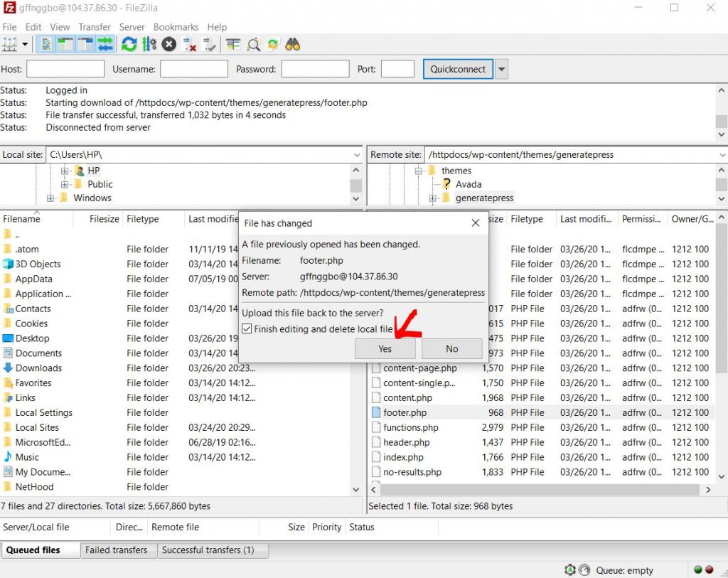Select the Links folder in local list
728x578 pixels.
click(x=19, y=398)
